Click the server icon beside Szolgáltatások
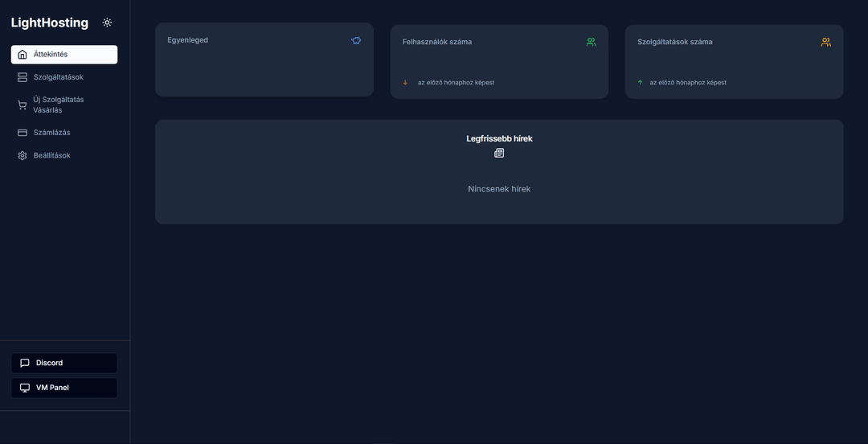868x444 pixels. 23,77
